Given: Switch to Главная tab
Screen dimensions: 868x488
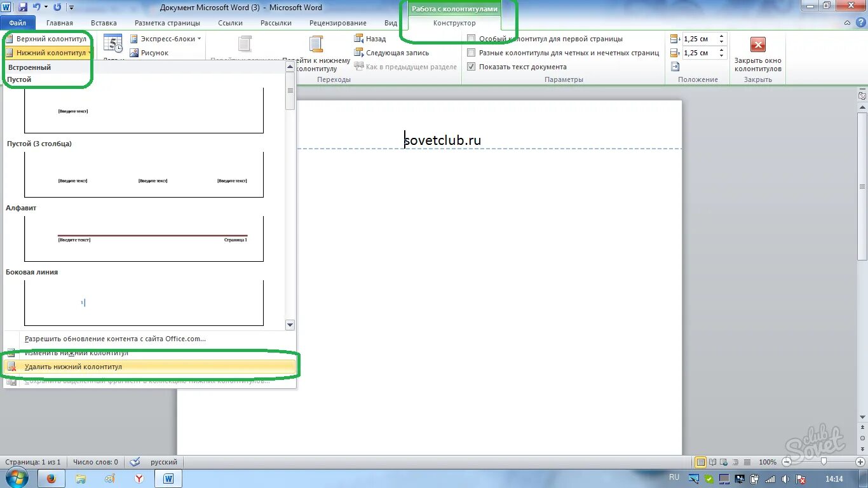Looking at the screenshot, I should pos(59,23).
